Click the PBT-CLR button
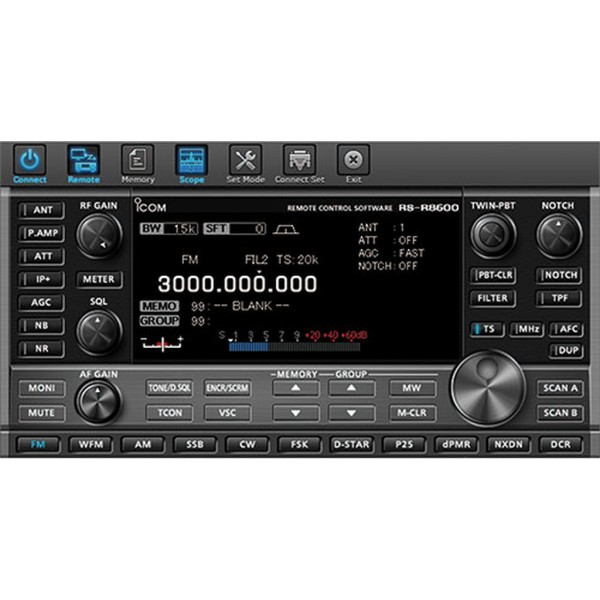600x600 pixels. pos(493,276)
